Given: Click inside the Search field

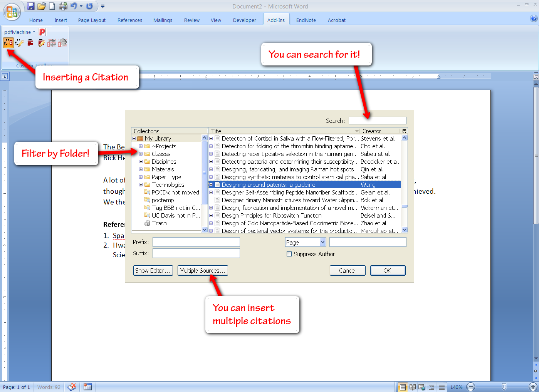Looking at the screenshot, I should [377, 121].
